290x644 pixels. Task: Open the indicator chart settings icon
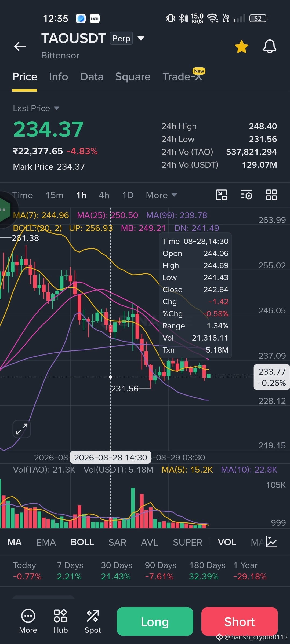coord(271,542)
